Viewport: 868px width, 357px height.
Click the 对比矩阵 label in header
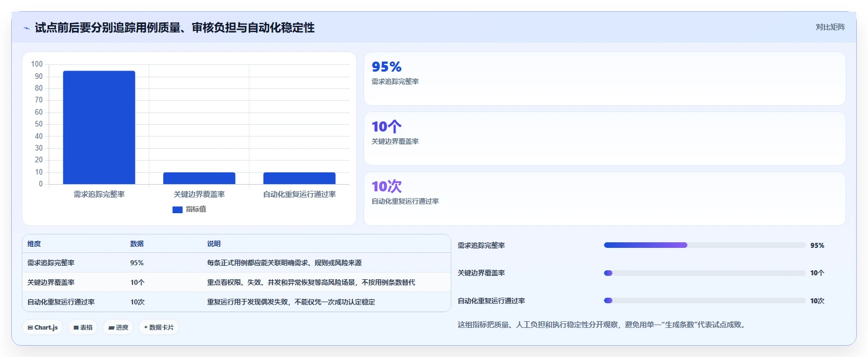point(830,27)
